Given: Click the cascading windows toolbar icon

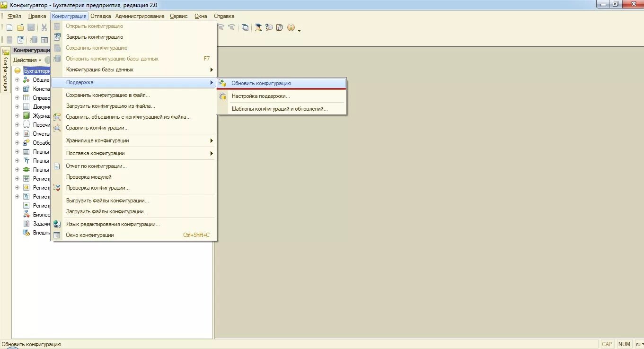Looking at the screenshot, I should [245, 27].
